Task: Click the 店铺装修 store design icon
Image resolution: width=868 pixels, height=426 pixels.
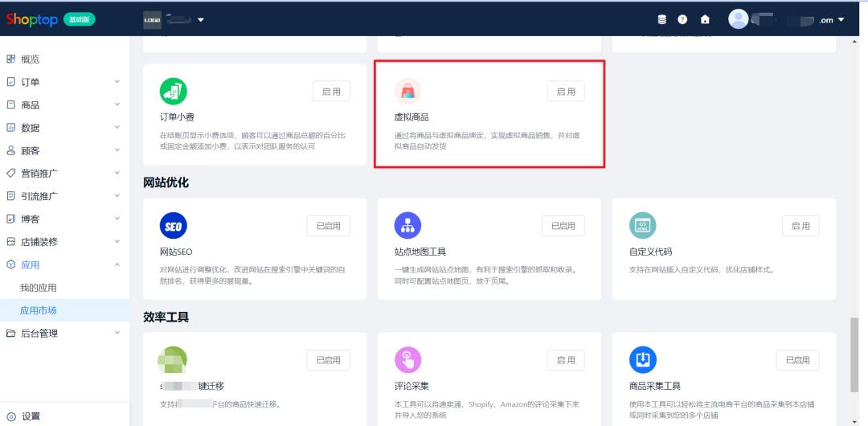Action: [x=10, y=241]
